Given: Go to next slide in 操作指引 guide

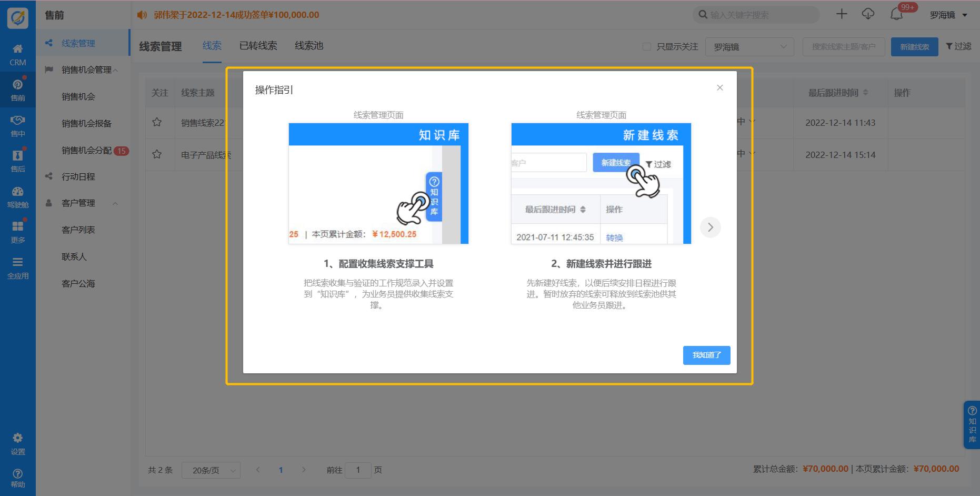Looking at the screenshot, I should point(710,227).
